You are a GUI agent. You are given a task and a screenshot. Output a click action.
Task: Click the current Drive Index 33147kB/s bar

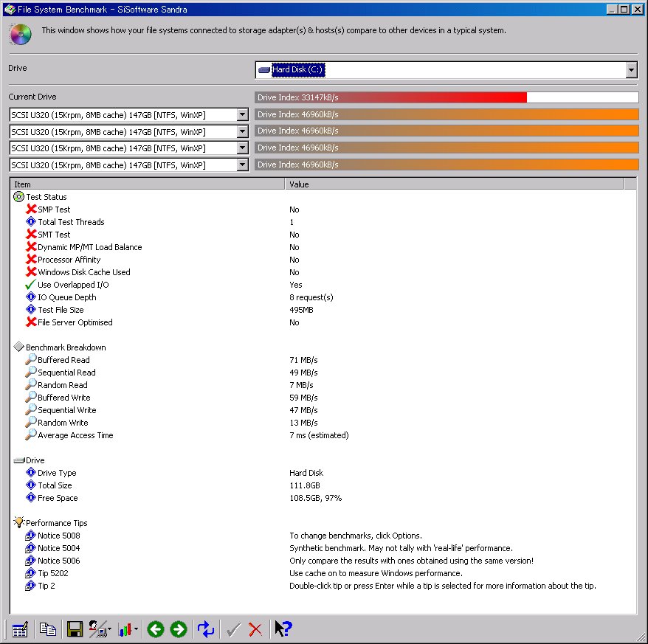click(x=447, y=97)
